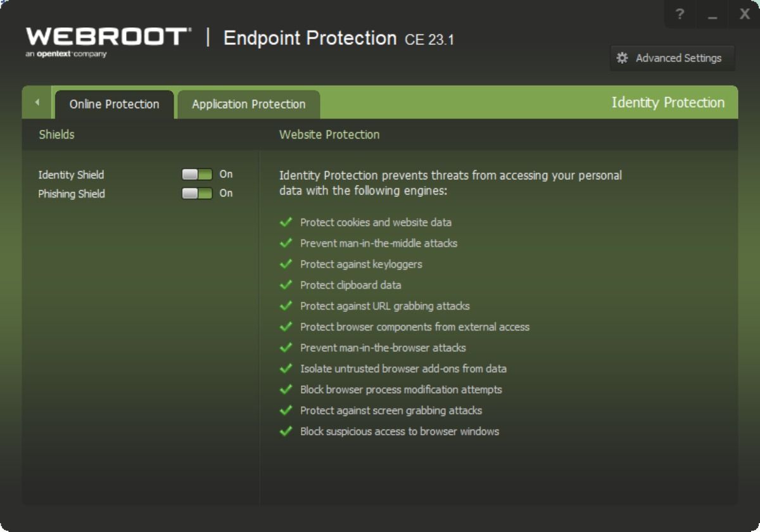Open the Application Protection tab

coord(248,104)
